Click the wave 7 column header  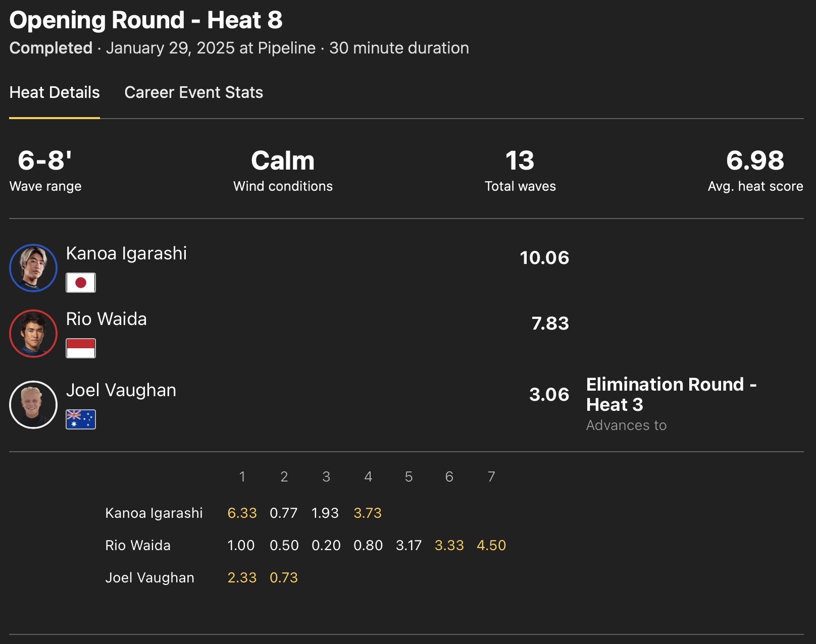click(491, 477)
